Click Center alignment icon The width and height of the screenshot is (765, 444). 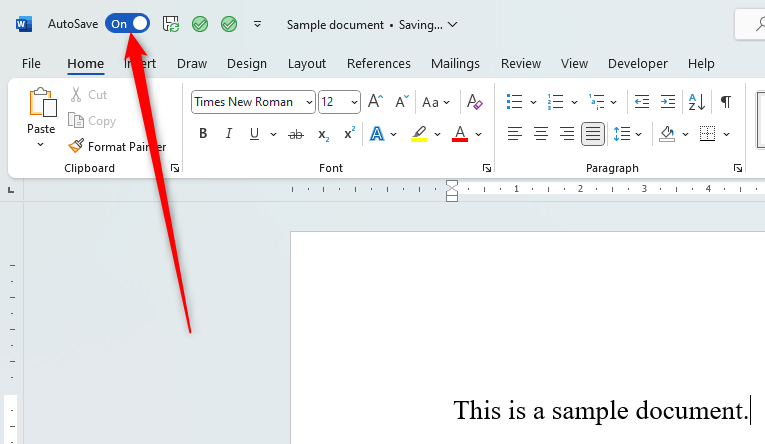[x=541, y=133]
